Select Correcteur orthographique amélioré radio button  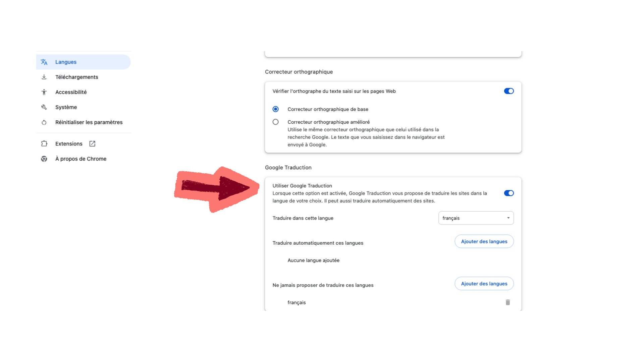coord(275,122)
